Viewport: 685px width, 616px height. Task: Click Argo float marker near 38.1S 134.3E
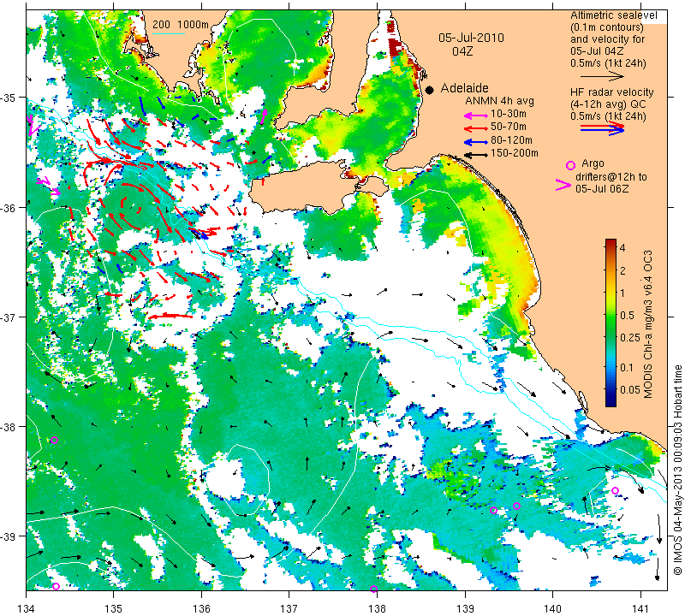click(x=54, y=440)
